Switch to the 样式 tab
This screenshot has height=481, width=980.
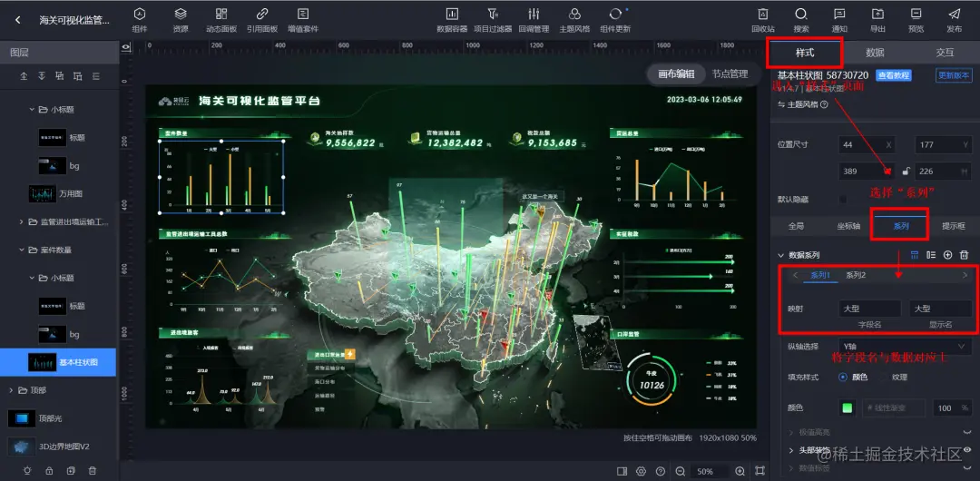805,53
